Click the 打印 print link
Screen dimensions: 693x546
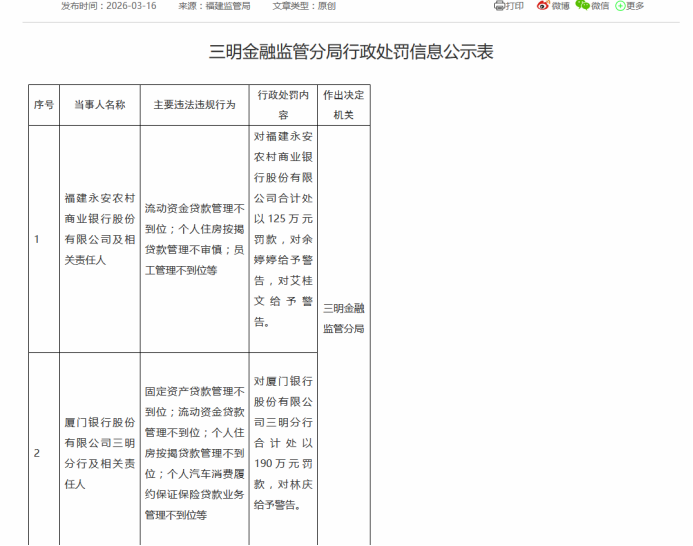tap(514, 6)
